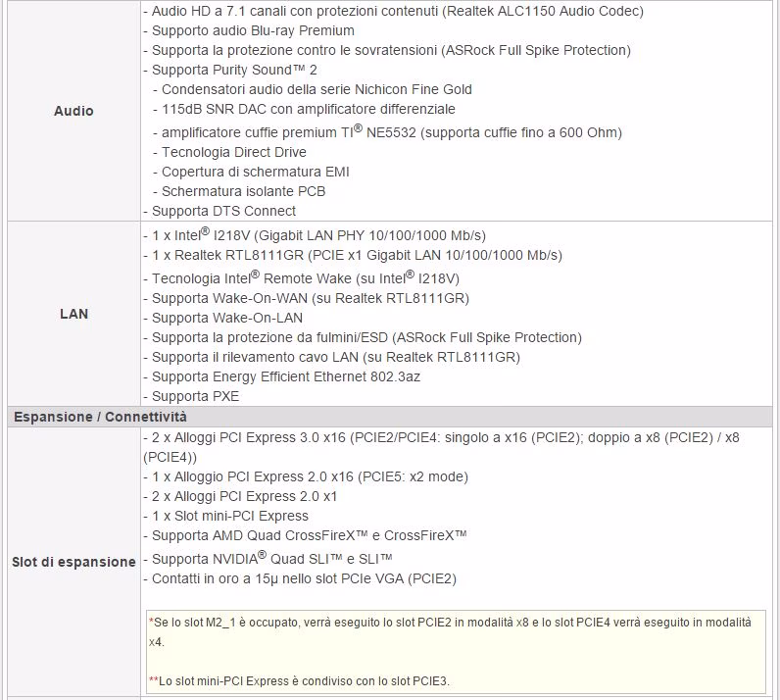The width and height of the screenshot is (780, 700).
Task: Select the NE5532 headphone amplifier line
Action: tap(387, 132)
